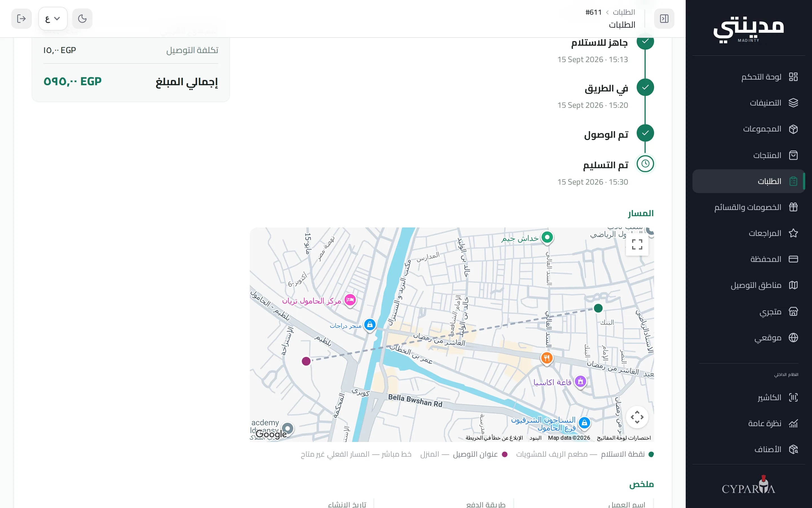Click قاعة اكاسيا venue marker

coord(581,382)
